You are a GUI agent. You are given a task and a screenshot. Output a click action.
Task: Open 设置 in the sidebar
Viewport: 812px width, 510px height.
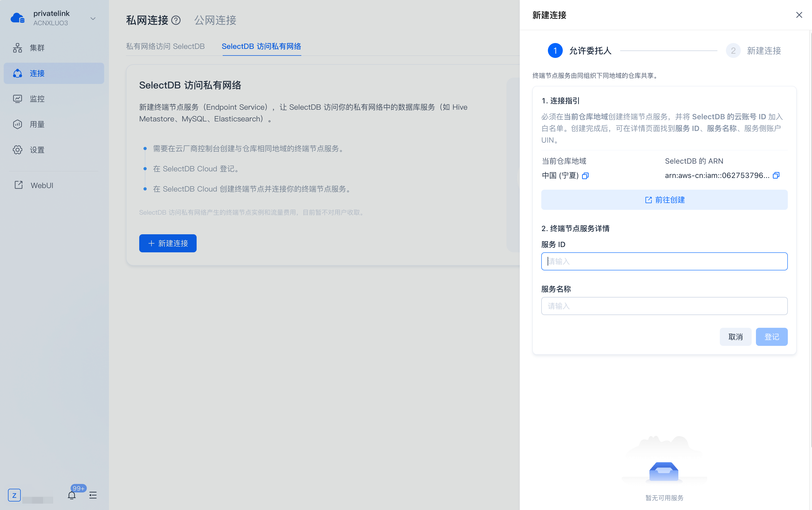pos(54,150)
